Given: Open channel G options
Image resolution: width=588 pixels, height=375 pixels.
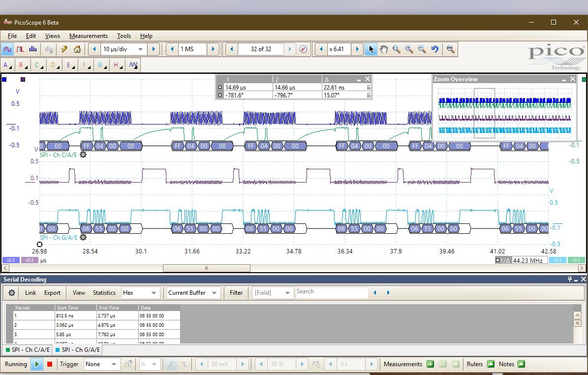Looking at the screenshot, I should [x=102, y=65].
